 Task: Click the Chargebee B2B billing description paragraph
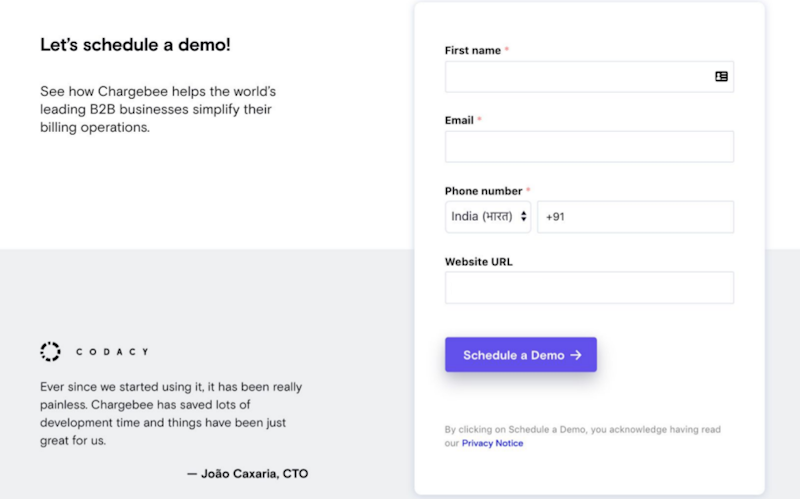tap(157, 109)
